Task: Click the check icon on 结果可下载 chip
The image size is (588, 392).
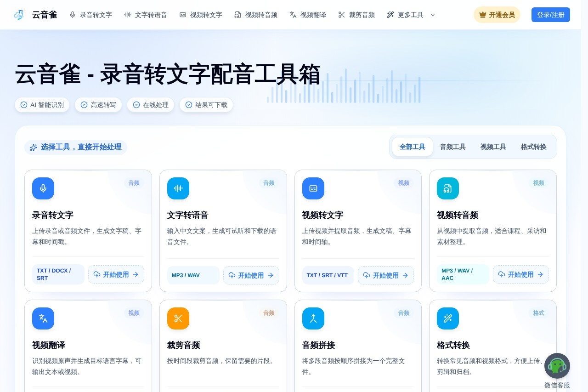Action: [x=189, y=105]
